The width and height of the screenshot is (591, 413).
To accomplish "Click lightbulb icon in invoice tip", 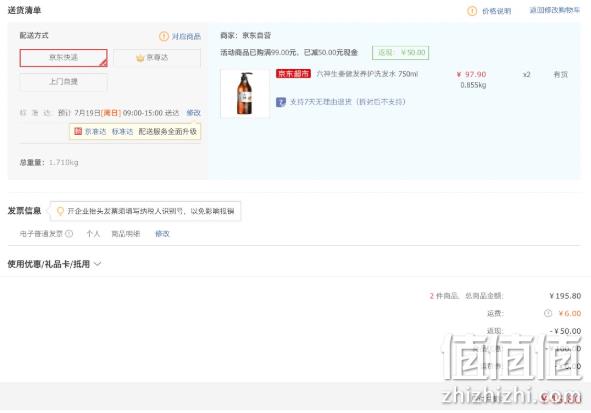I will coord(60,211).
